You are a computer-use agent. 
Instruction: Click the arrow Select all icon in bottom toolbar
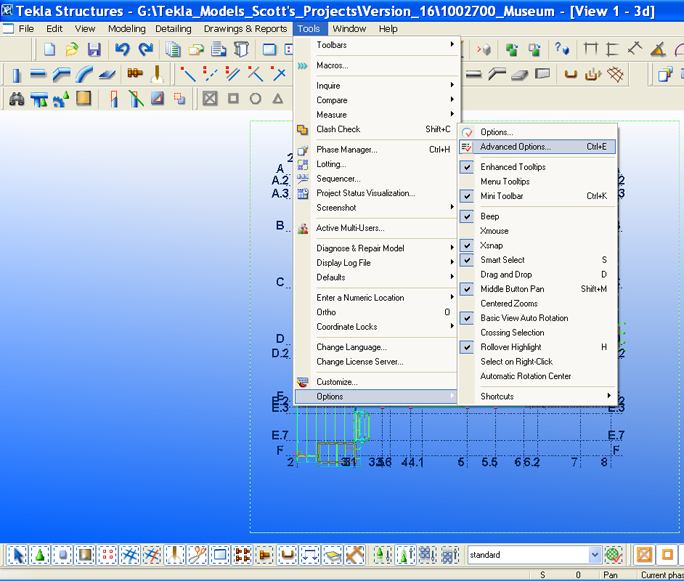(18, 555)
